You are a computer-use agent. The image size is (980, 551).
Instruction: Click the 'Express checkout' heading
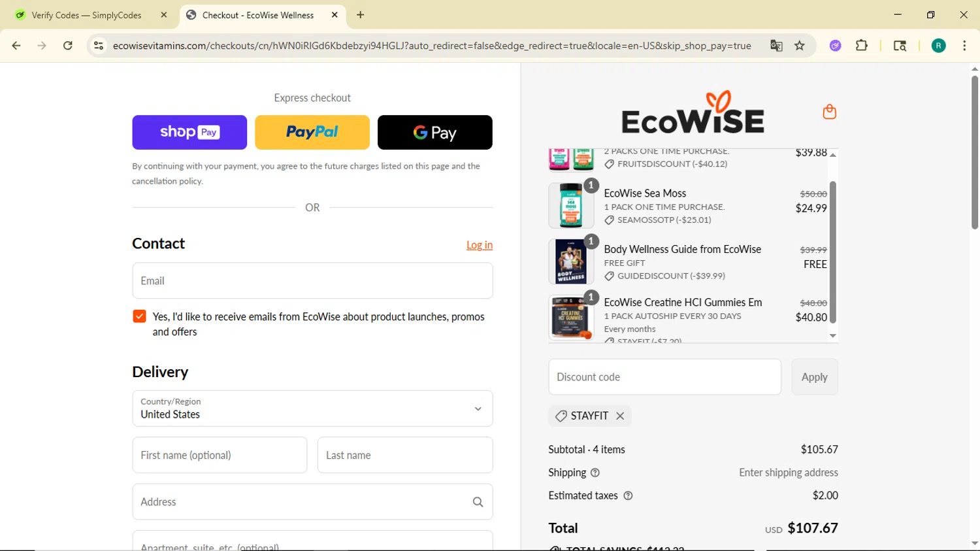(x=312, y=98)
